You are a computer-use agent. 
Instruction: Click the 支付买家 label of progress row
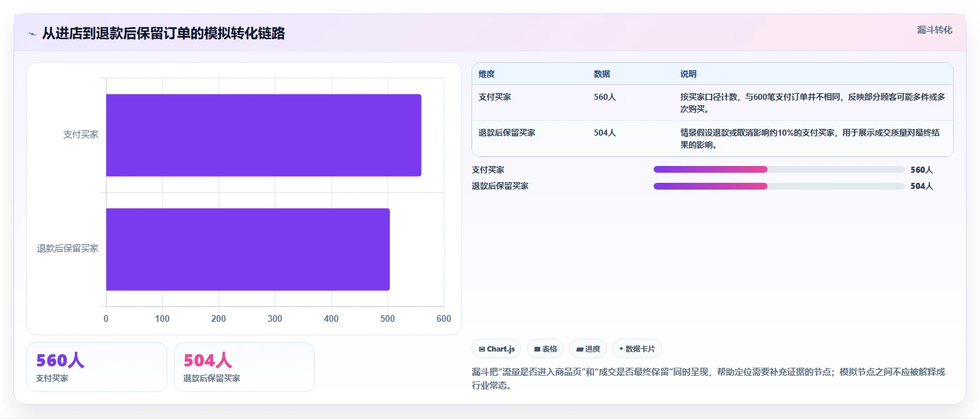(x=488, y=170)
